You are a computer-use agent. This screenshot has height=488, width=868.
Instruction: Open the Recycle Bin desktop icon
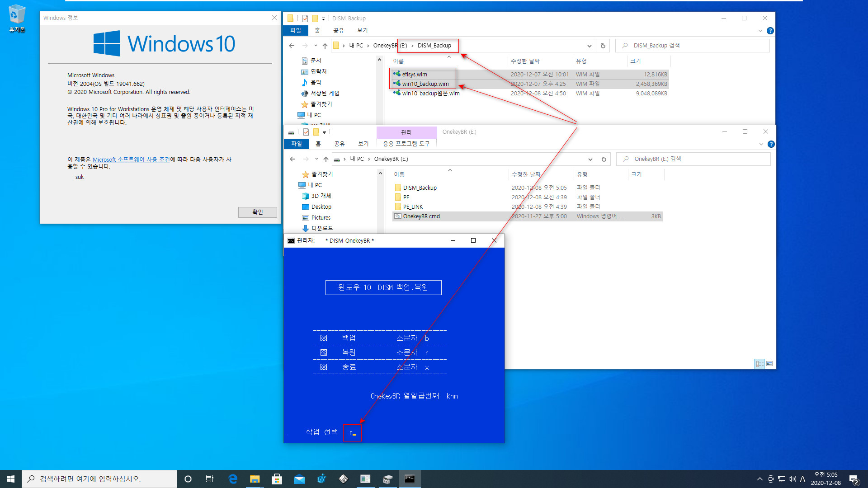(x=17, y=19)
